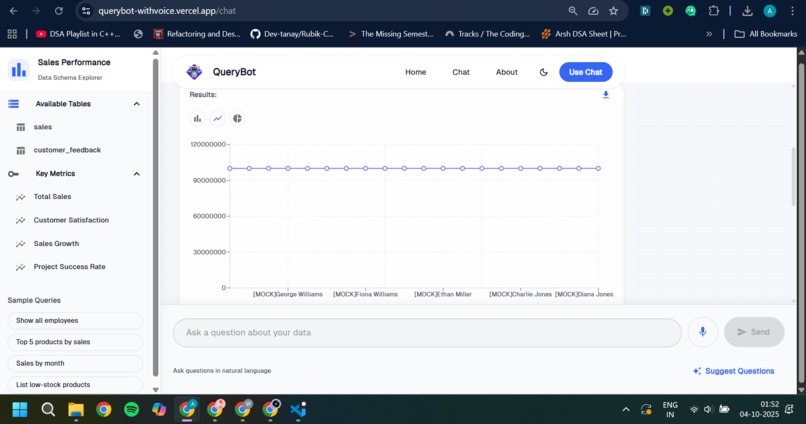Open the Chrome profile avatar
This screenshot has height=424, width=806.
click(770, 11)
